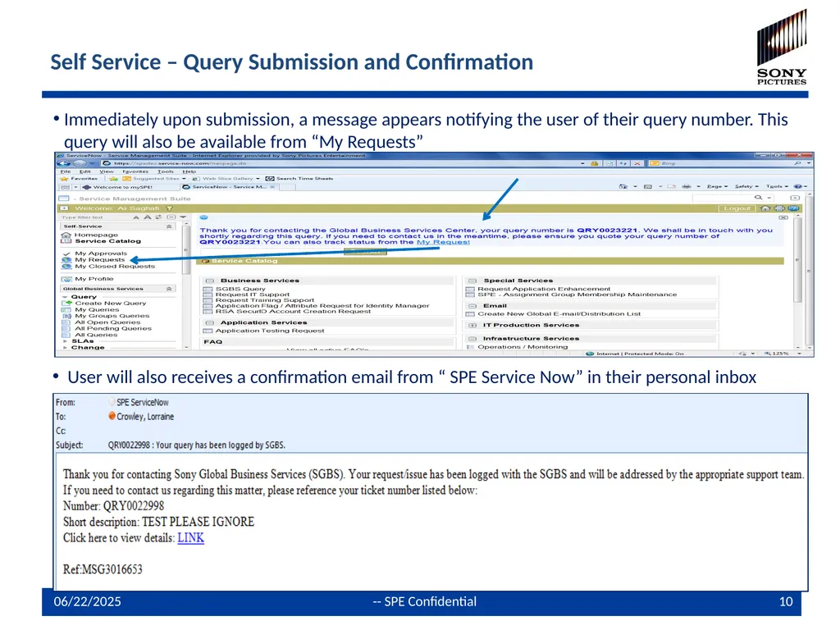Image resolution: width=840 pixels, height=630 pixels.
Task: Click the search magnifier icon in ServiceNow
Action: (x=758, y=198)
